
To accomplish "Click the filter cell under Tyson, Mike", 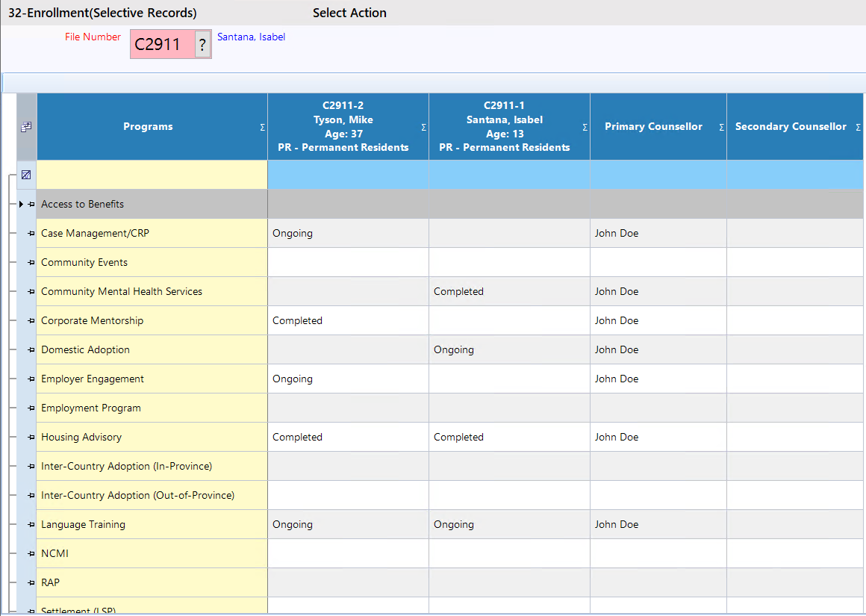I will click(349, 175).
